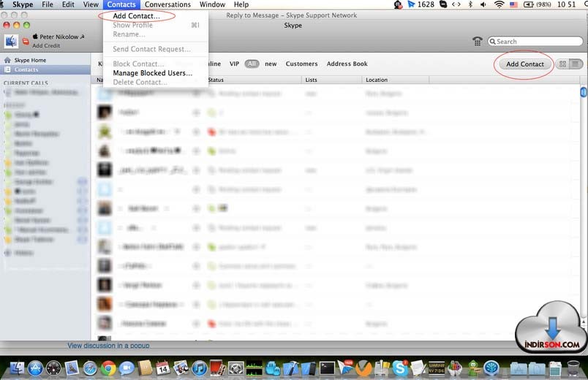The height and width of the screenshot is (380, 588).
Task: Open Skype icon in the Dock
Action: (400, 368)
